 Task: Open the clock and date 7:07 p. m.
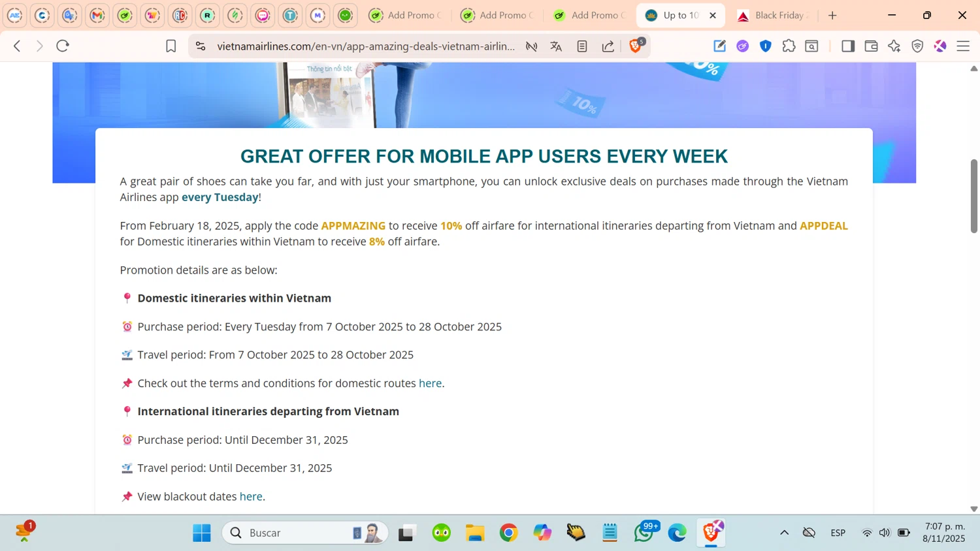pos(944,533)
